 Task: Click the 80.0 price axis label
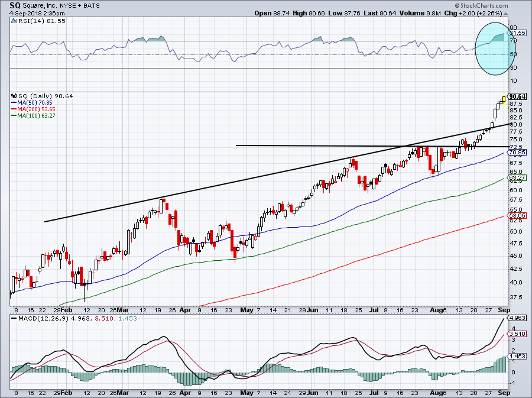tap(515, 125)
